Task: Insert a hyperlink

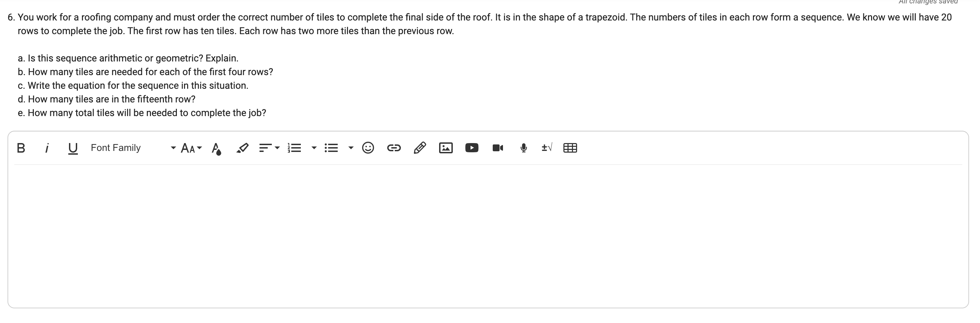Action: 394,148
